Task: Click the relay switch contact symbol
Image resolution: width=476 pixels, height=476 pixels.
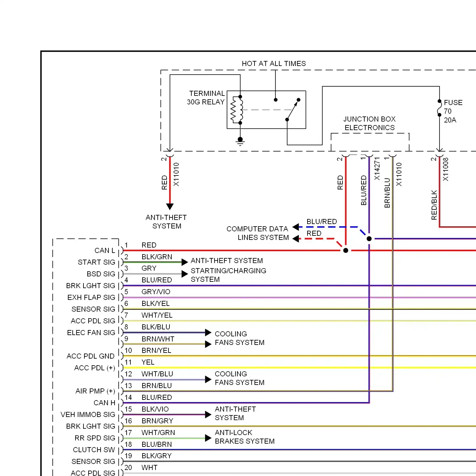Action: click(x=293, y=110)
